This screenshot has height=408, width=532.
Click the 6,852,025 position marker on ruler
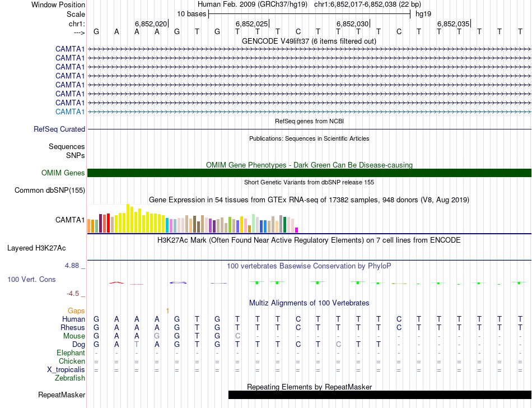tap(251, 24)
